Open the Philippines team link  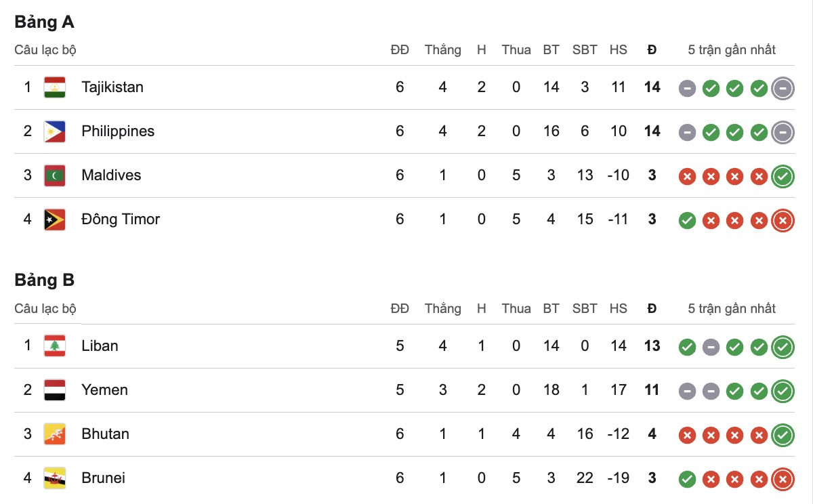pyautogui.click(x=118, y=131)
